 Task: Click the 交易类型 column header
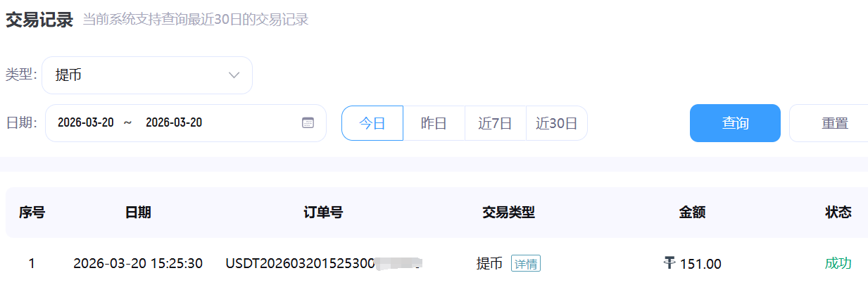508,212
